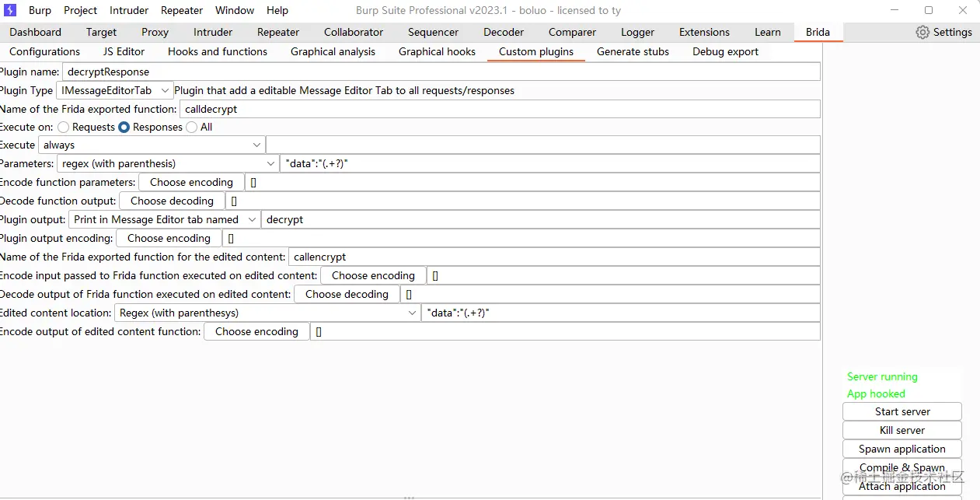Click the Attach application button
980x500 pixels.
pos(902,486)
